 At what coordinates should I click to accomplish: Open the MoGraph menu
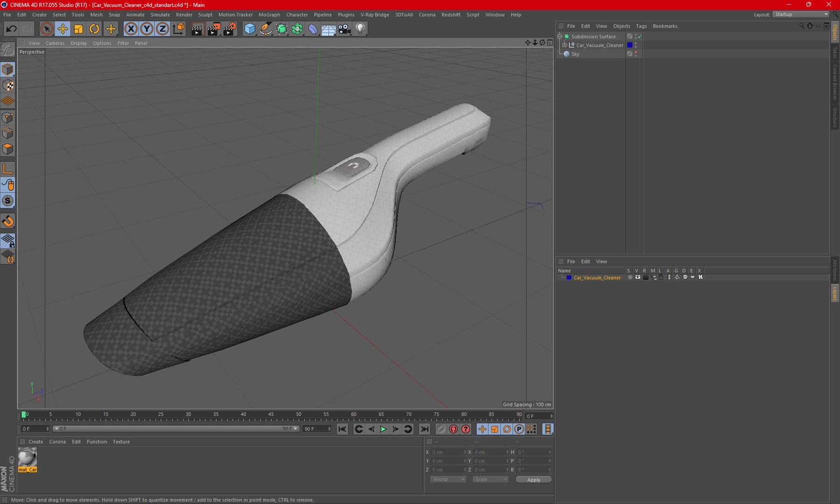(x=269, y=14)
